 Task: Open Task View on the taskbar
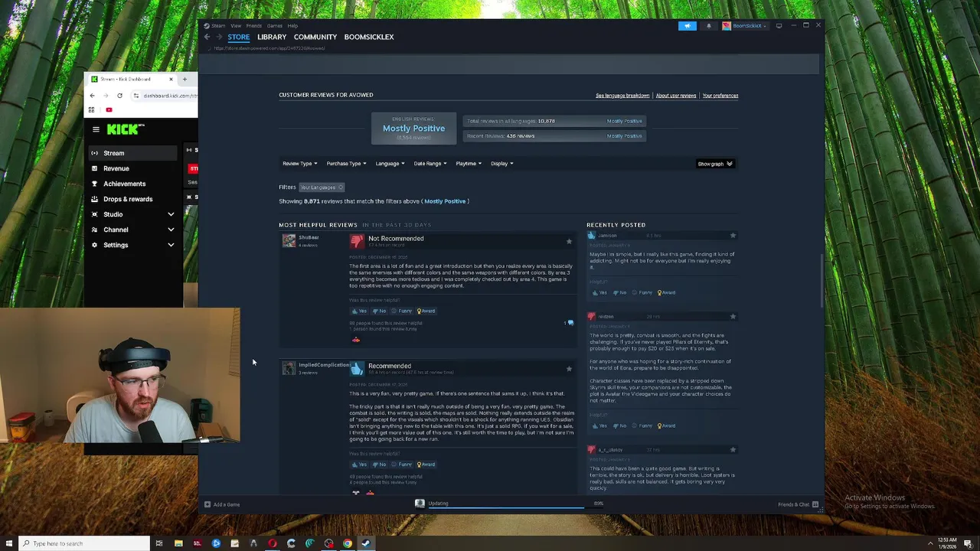click(159, 543)
